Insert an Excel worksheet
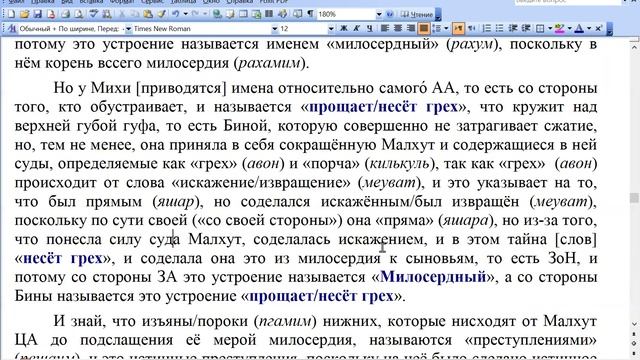The width and height of the screenshot is (640, 360). click(x=256, y=14)
